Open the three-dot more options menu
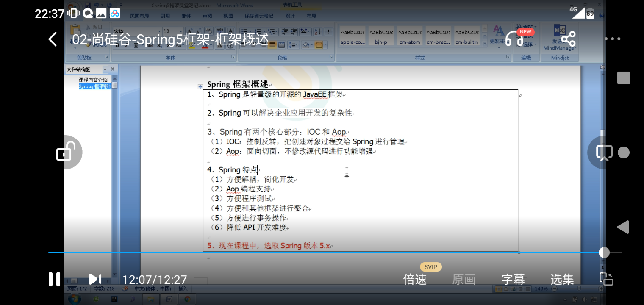Screen dimensions: 644x305 click(x=612, y=39)
